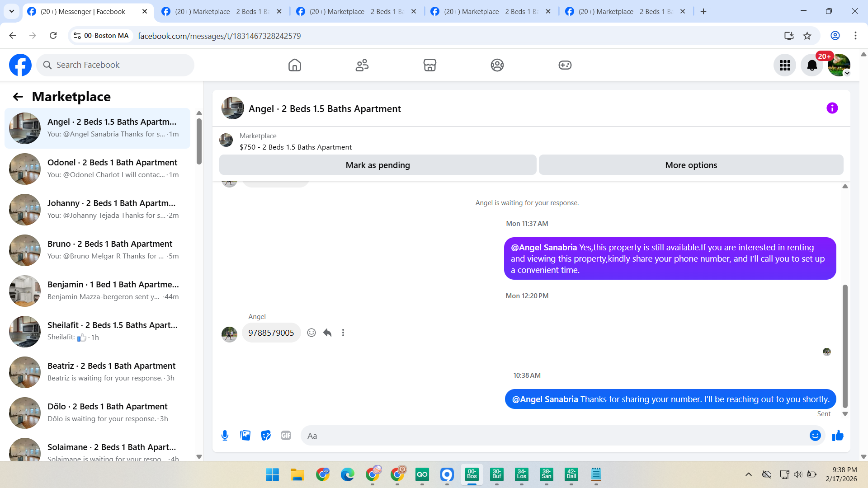The height and width of the screenshot is (488, 868).
Task: Click the chat message scrollbar thumb
Action: click(x=844, y=346)
